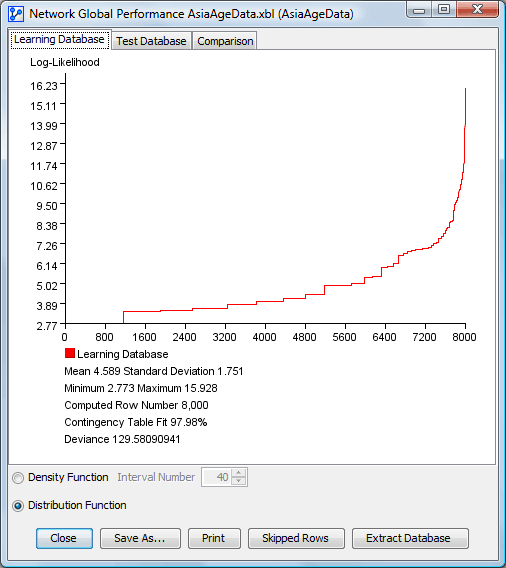Click the Deviance 129.58090941 statistic text
The image size is (506, 568).
[x=122, y=439]
